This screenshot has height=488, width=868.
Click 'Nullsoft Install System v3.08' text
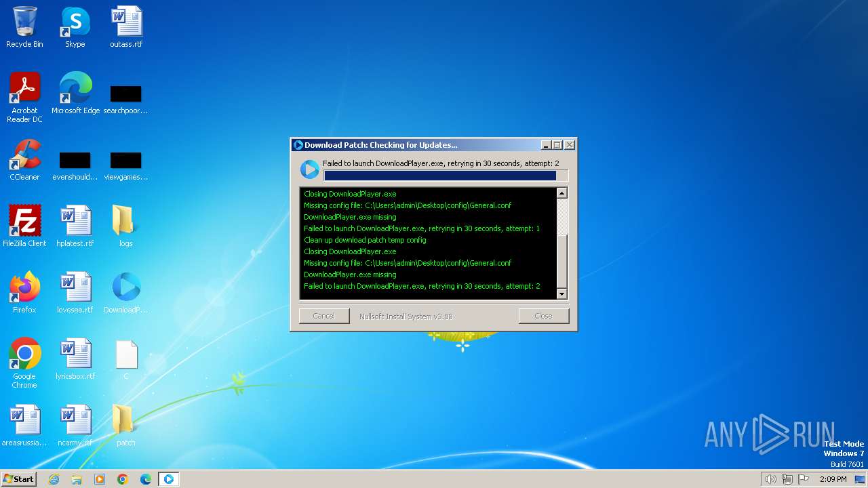click(x=406, y=317)
